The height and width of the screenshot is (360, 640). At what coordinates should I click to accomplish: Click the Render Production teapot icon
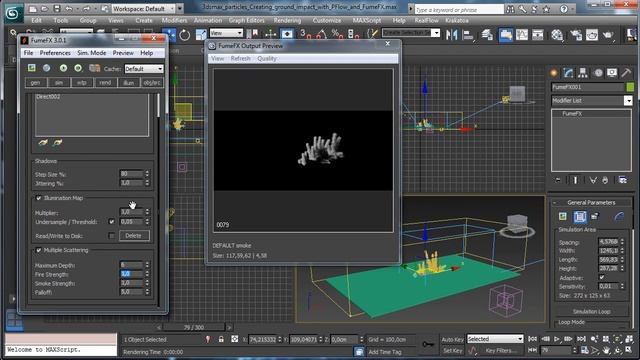609,35
